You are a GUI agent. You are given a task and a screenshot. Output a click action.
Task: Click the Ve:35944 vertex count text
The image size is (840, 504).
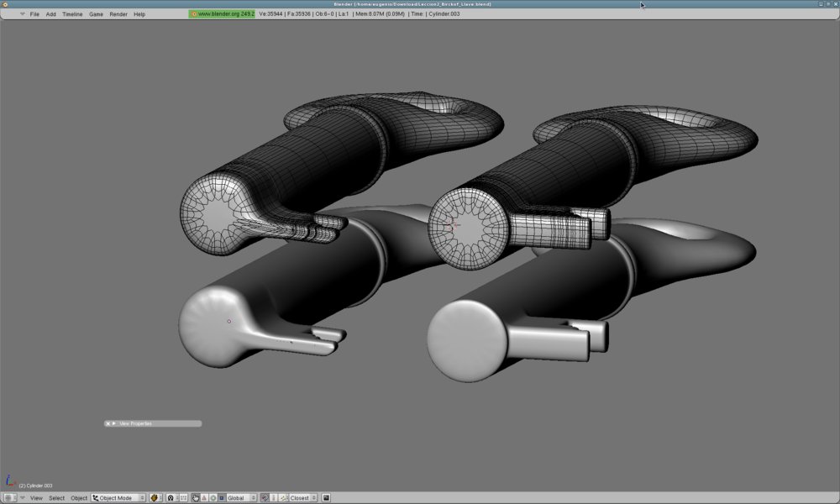pyautogui.click(x=270, y=14)
